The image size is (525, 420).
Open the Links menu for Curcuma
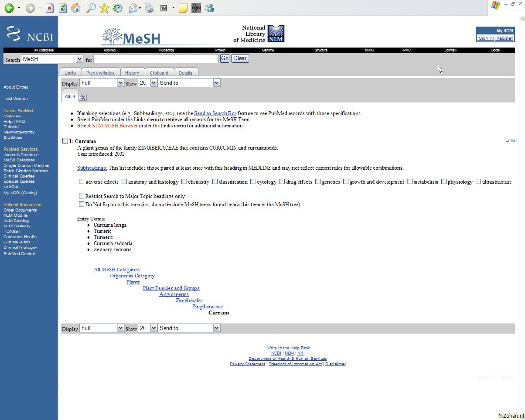click(510, 140)
